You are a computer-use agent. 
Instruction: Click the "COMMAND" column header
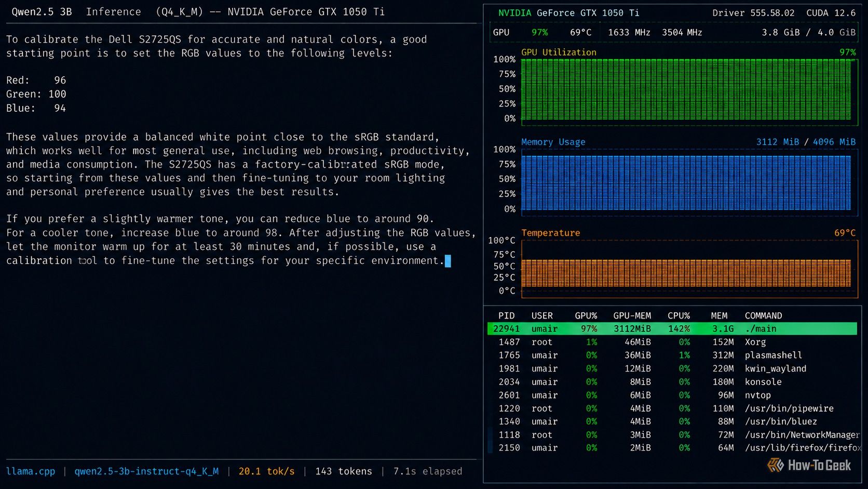click(x=763, y=315)
